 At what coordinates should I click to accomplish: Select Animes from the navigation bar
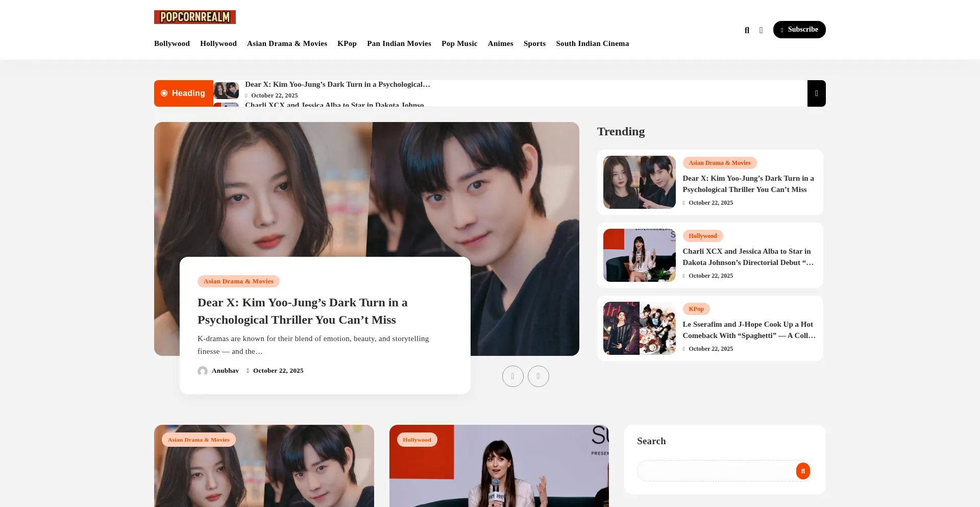tap(500, 43)
